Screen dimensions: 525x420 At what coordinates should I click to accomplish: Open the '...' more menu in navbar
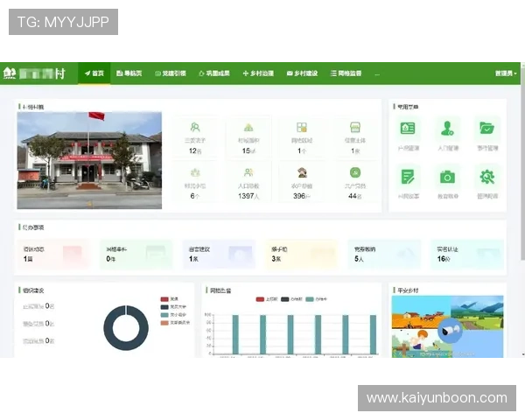coord(377,73)
